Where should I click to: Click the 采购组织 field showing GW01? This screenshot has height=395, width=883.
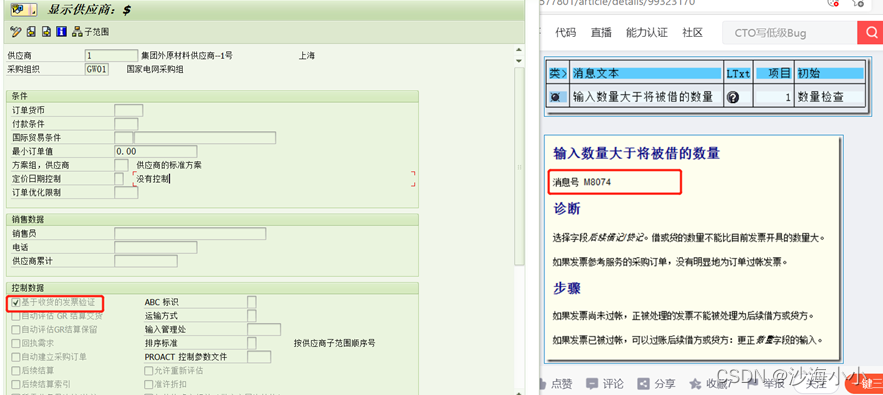click(97, 69)
